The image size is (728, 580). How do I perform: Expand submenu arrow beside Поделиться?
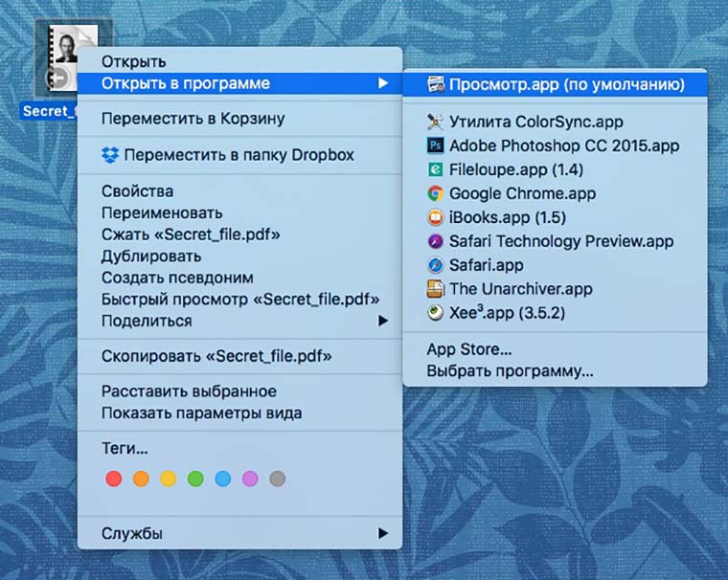[x=383, y=321]
